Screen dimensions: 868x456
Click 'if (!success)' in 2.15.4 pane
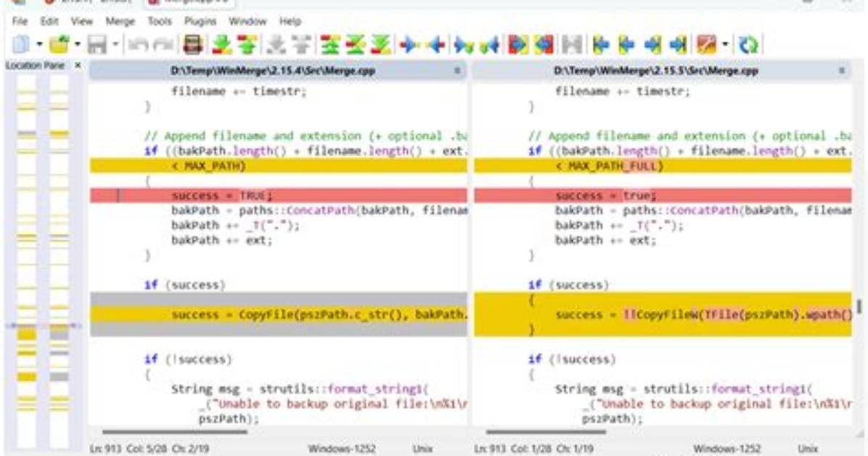[x=188, y=359]
